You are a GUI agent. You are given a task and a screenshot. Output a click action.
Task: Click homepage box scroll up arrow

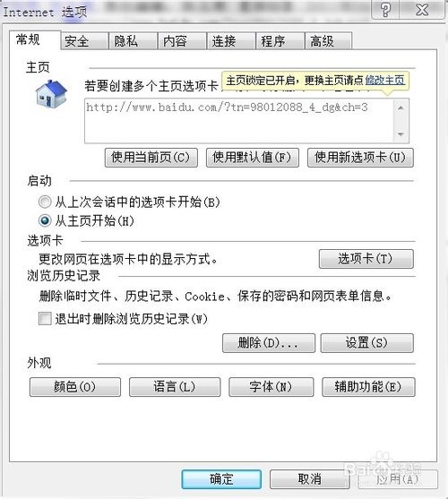pos(401,108)
